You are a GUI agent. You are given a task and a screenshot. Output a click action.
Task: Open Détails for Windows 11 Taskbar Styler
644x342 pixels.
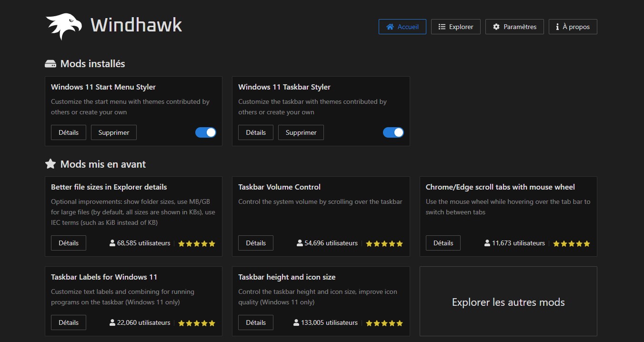tap(256, 132)
